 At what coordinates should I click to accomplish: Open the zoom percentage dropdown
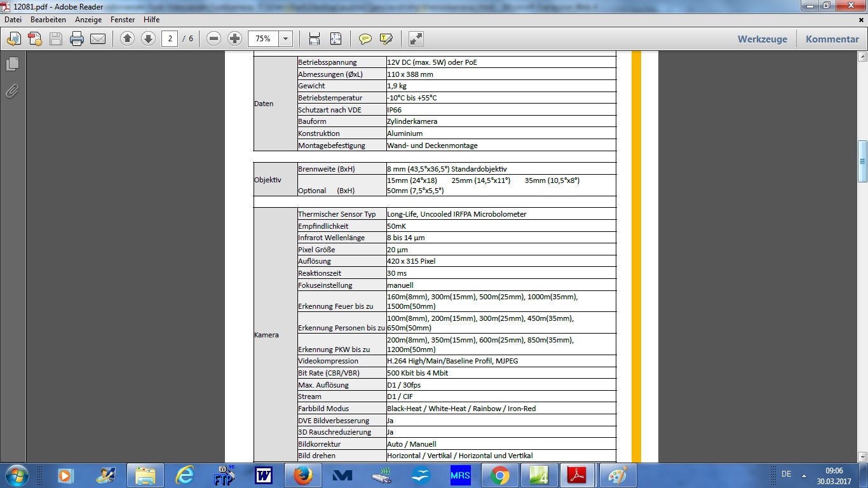click(285, 39)
